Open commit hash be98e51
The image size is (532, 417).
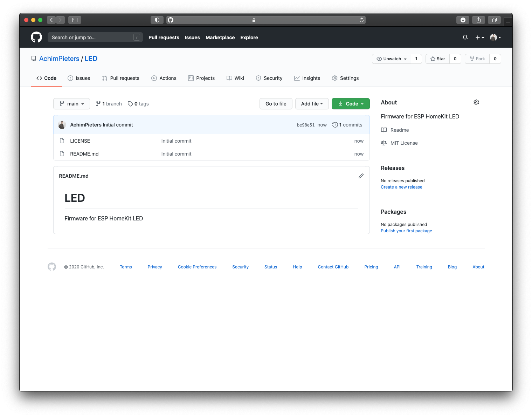pos(306,125)
